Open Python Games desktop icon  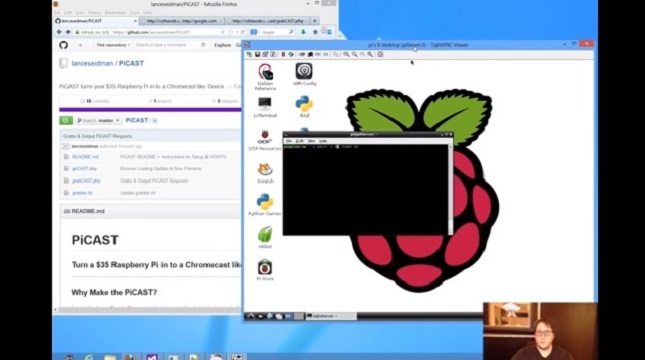tap(264, 205)
